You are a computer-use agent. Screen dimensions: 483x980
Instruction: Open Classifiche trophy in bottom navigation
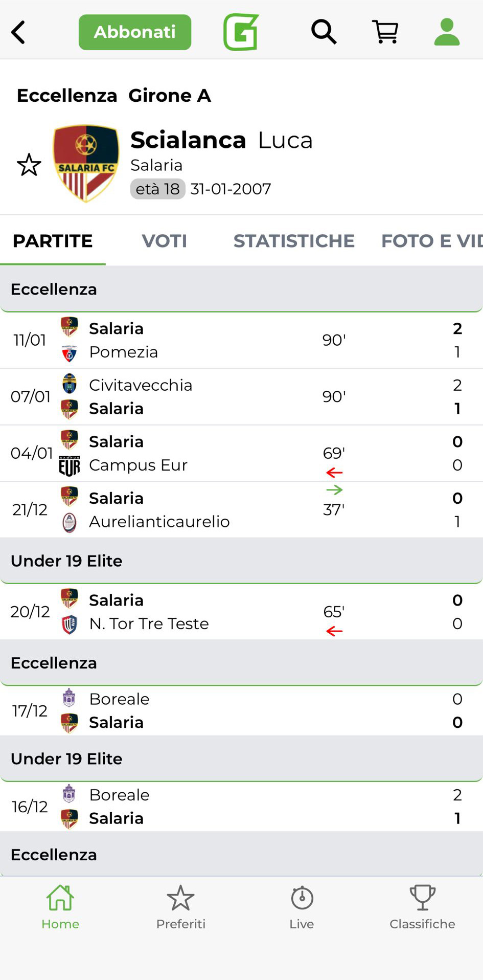pyautogui.click(x=422, y=907)
